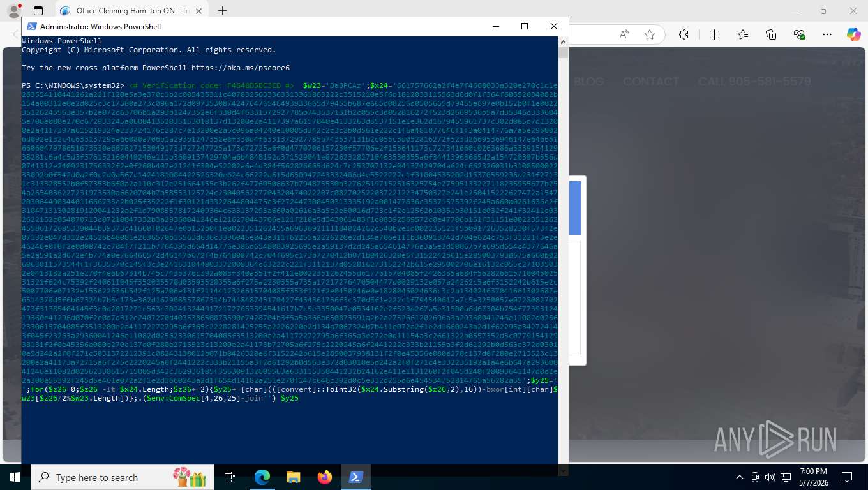Open File Explorer from taskbar
This screenshot has height=490, width=868.
[x=294, y=477]
